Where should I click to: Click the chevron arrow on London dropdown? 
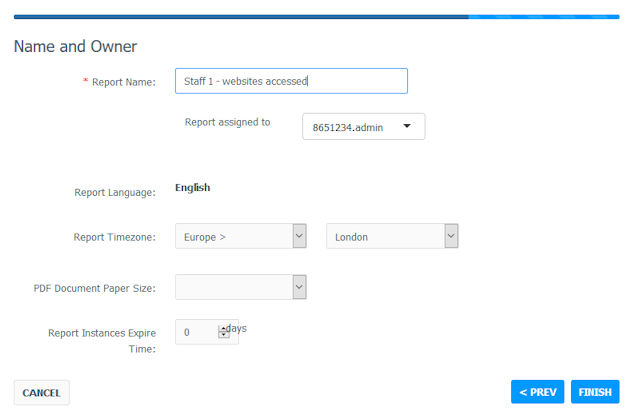point(451,236)
